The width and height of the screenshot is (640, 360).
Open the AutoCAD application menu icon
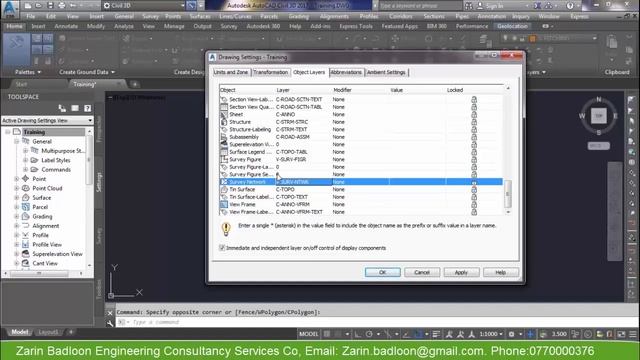10,8
